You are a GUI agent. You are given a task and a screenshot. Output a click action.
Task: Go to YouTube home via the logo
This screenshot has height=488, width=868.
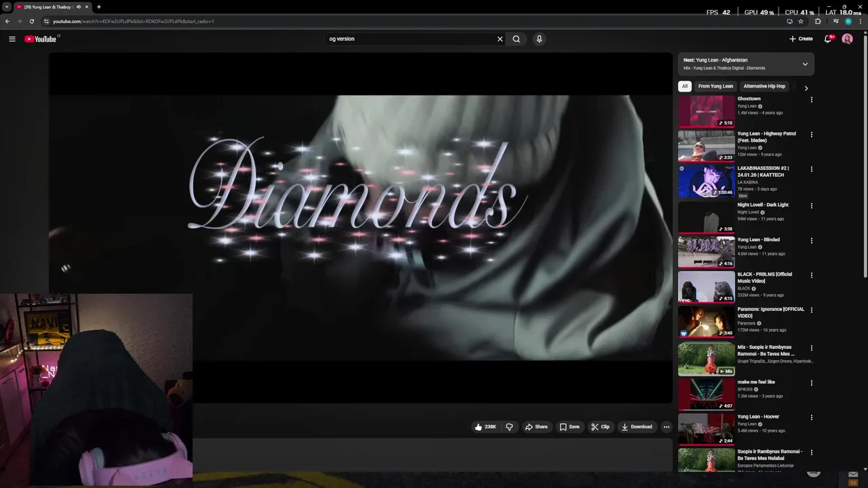[x=41, y=39]
